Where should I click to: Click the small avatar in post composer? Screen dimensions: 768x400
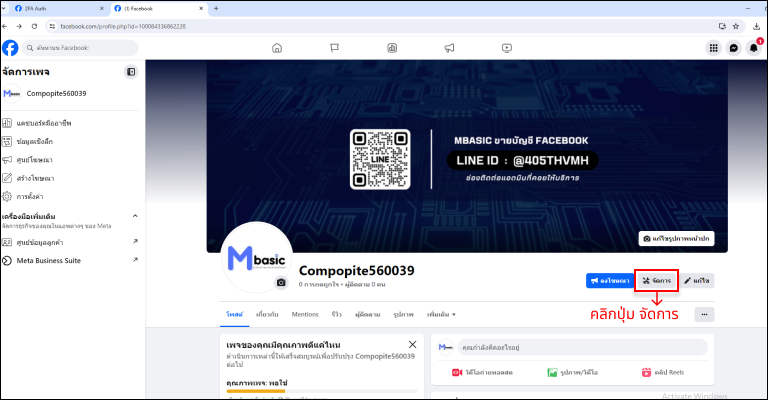pyautogui.click(x=445, y=347)
